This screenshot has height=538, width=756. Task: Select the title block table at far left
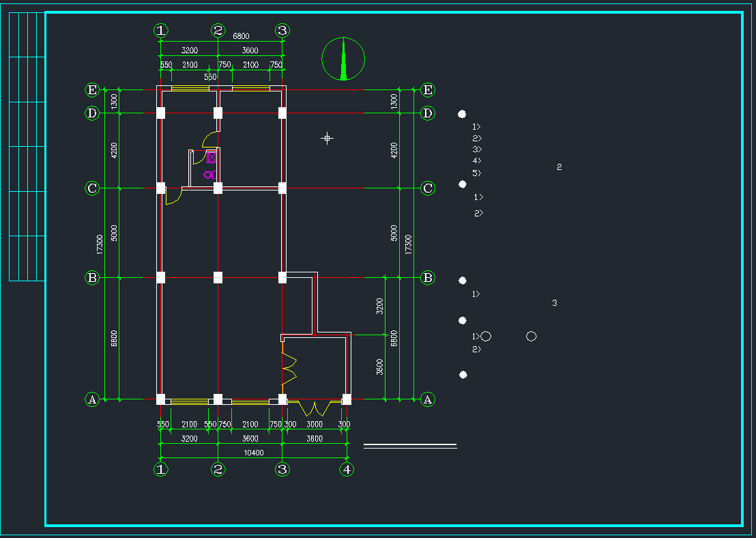(x=27, y=146)
